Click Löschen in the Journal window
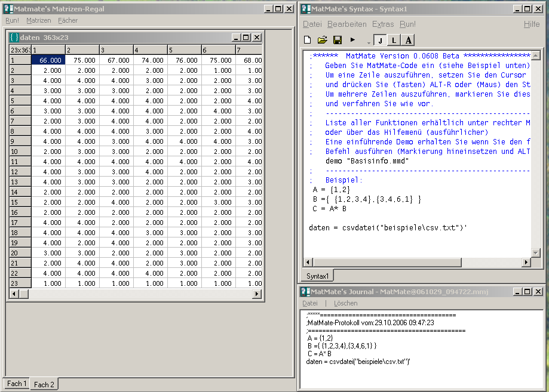 345,303
